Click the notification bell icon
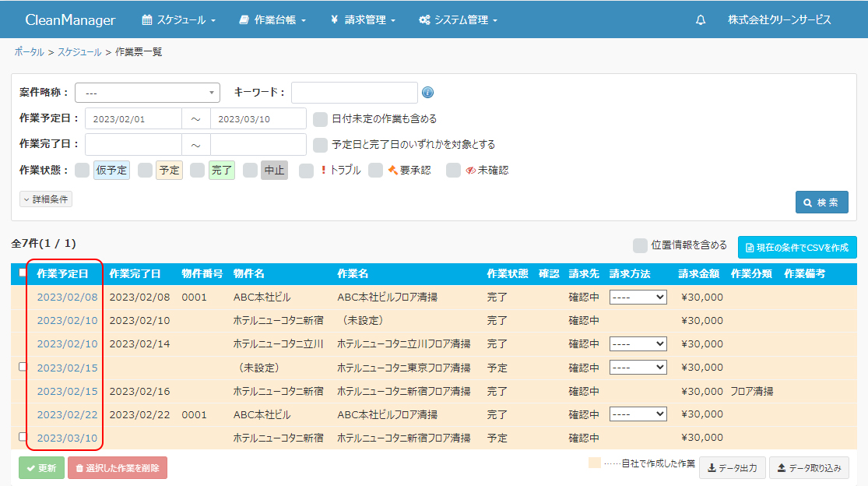Screen dimensions: 868x486 (x=701, y=20)
